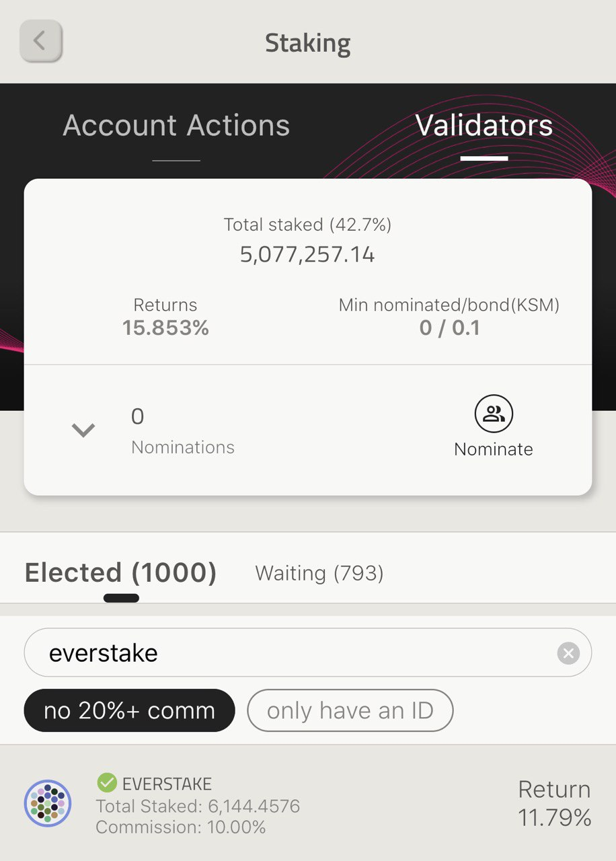Select the Validators tab

pyautogui.click(x=484, y=126)
